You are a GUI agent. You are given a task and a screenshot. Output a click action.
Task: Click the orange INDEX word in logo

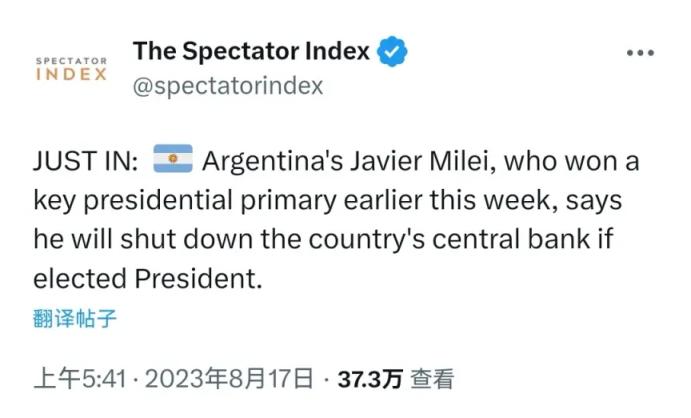pos(71,75)
